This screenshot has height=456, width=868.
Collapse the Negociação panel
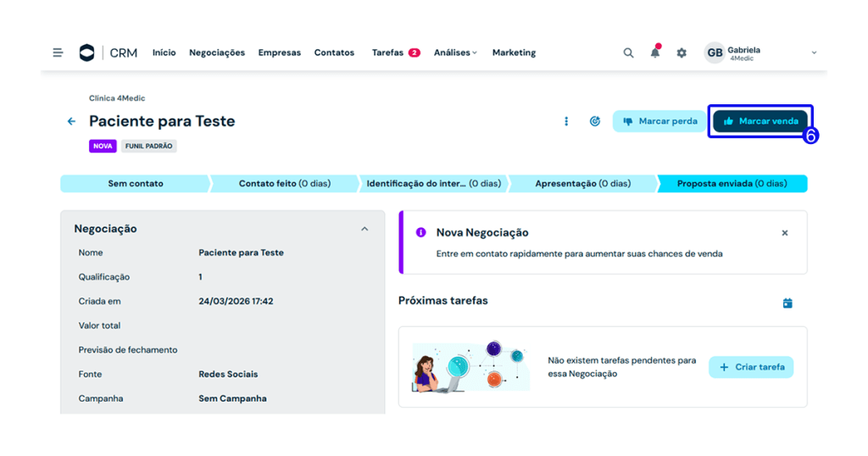[x=364, y=229]
